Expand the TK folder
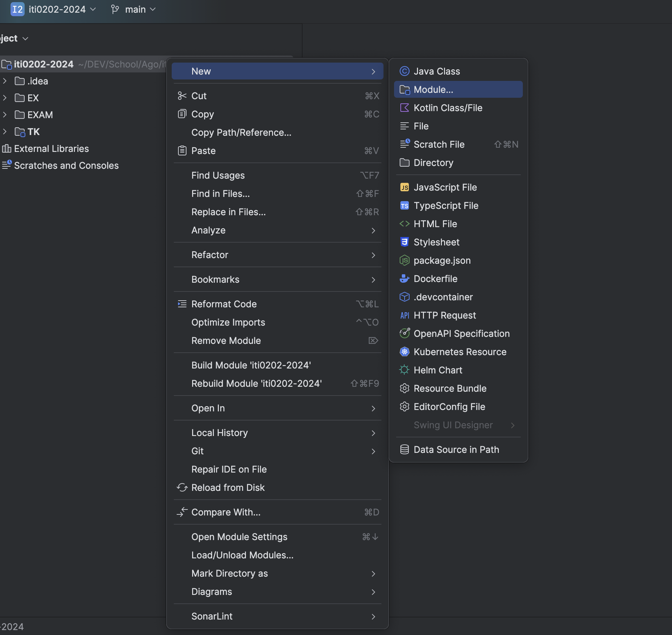672x635 pixels. (x=5, y=132)
